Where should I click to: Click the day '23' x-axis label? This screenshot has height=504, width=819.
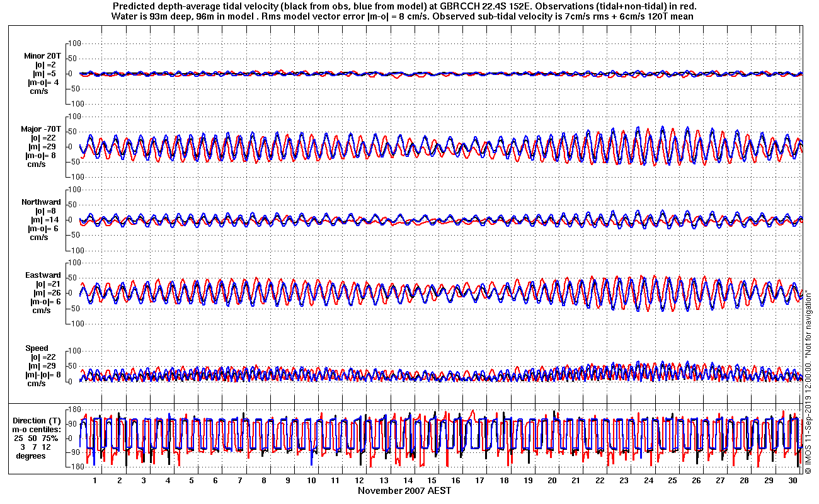pos(624,480)
